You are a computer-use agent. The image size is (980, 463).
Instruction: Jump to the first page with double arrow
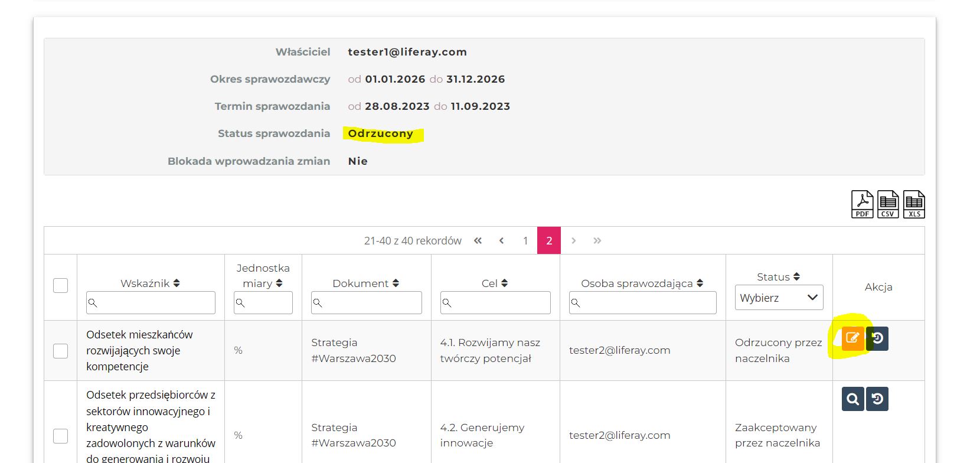(x=478, y=241)
